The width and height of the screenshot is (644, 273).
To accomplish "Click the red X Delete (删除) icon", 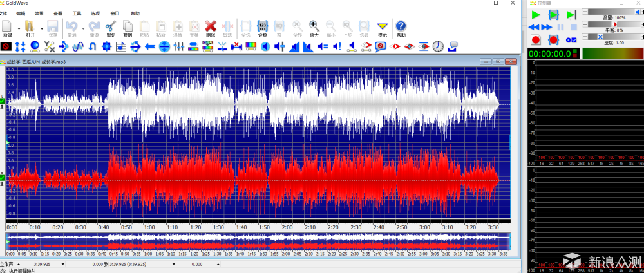I will coord(211,29).
